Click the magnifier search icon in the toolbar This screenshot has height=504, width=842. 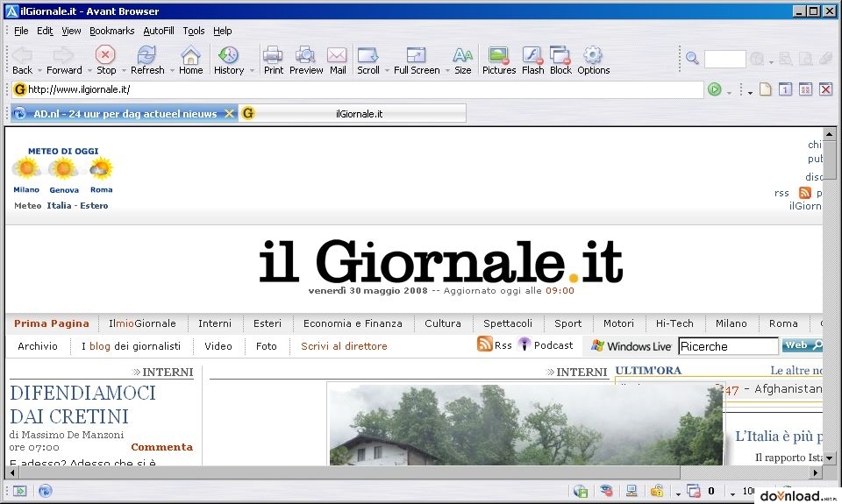[x=692, y=58]
